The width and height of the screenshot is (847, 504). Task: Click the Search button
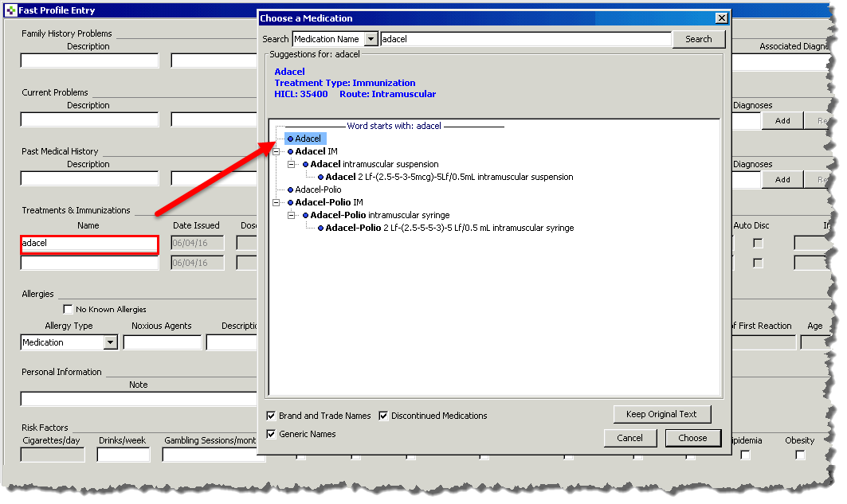699,39
